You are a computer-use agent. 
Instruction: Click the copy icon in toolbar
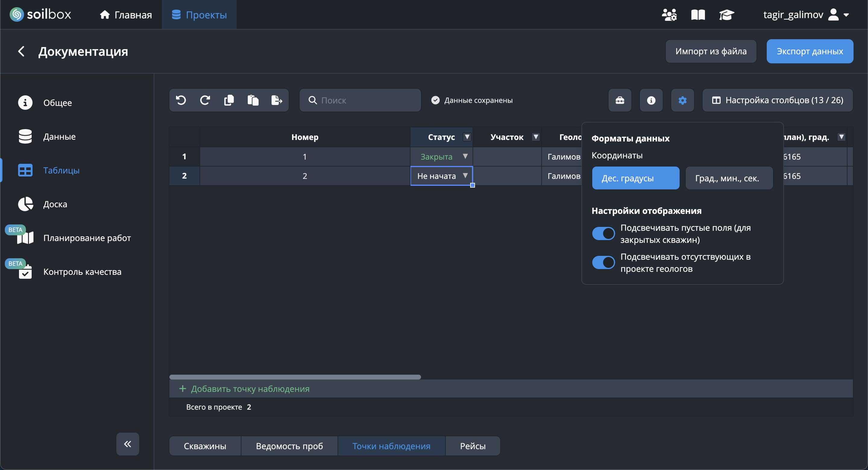point(229,100)
